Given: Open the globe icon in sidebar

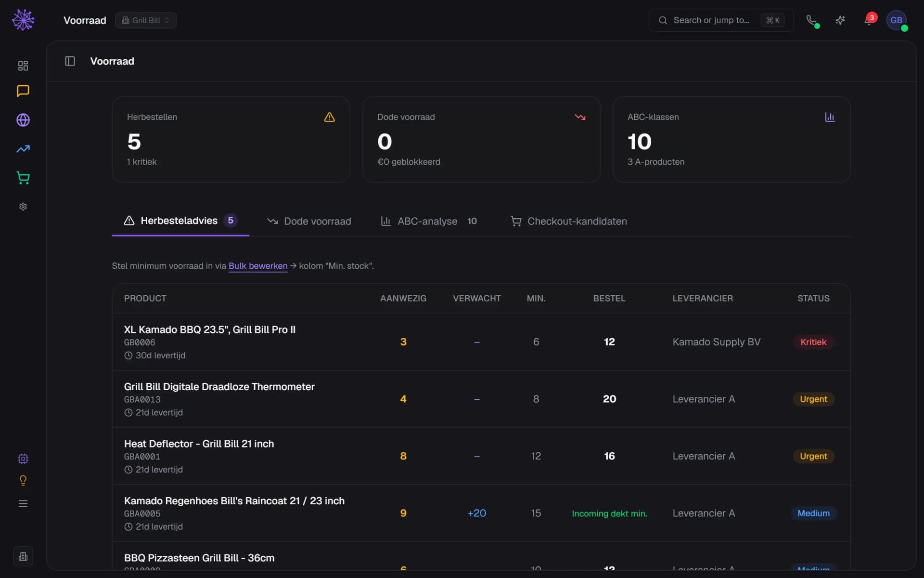Looking at the screenshot, I should [x=23, y=120].
